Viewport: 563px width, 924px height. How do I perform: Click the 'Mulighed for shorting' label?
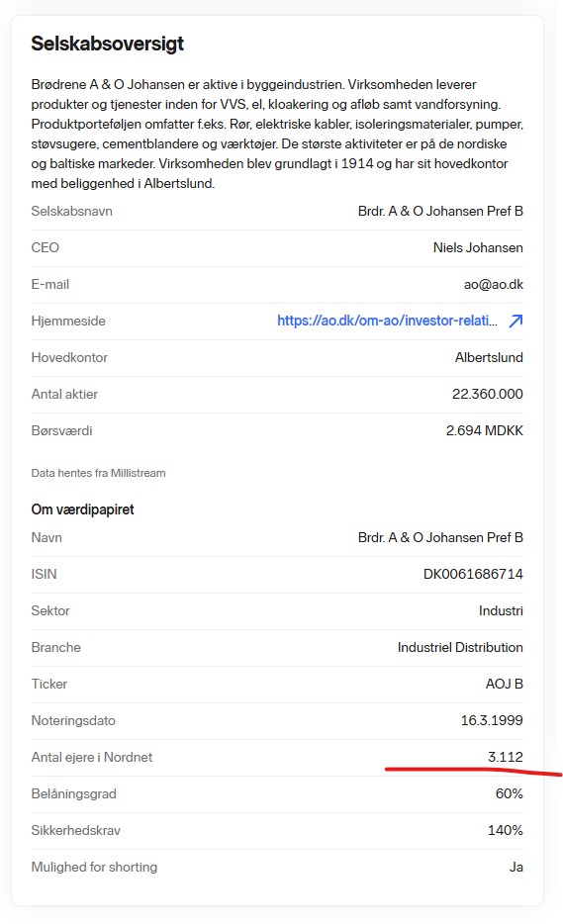pos(94,867)
